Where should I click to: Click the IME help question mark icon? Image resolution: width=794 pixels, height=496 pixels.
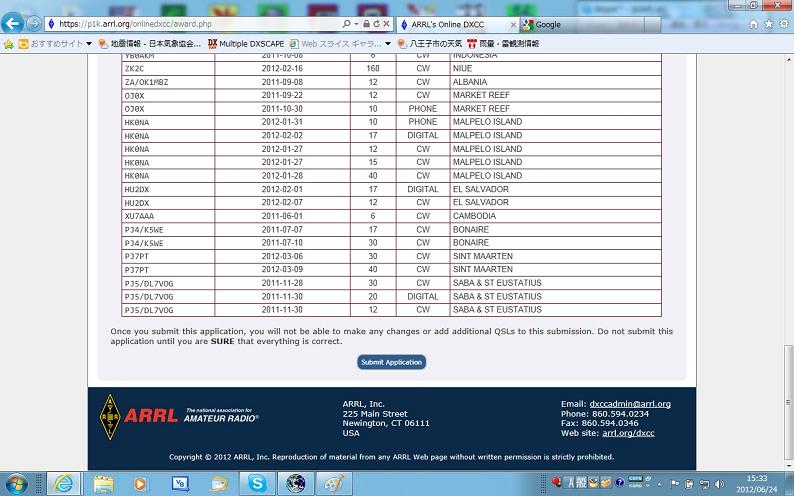click(x=619, y=483)
